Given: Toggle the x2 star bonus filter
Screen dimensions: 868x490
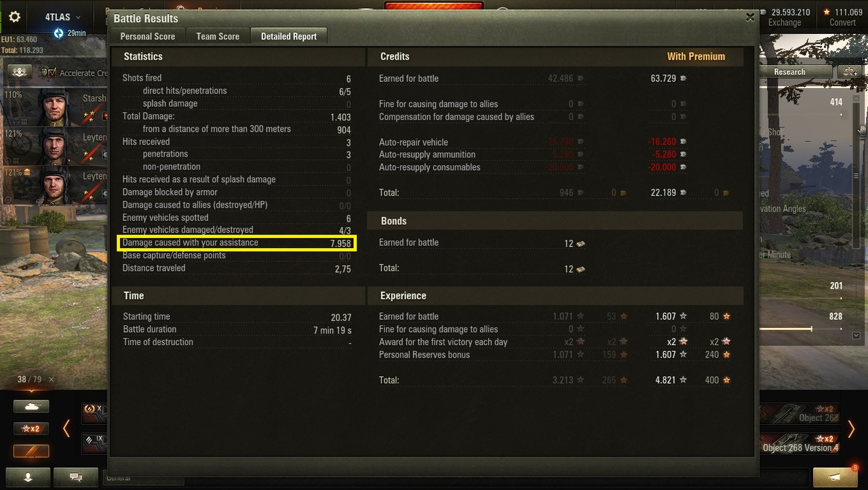Looking at the screenshot, I should click(31, 429).
